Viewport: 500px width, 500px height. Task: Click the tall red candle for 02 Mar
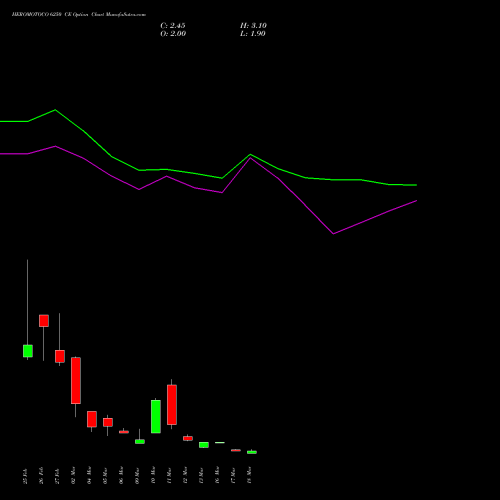(x=76, y=381)
